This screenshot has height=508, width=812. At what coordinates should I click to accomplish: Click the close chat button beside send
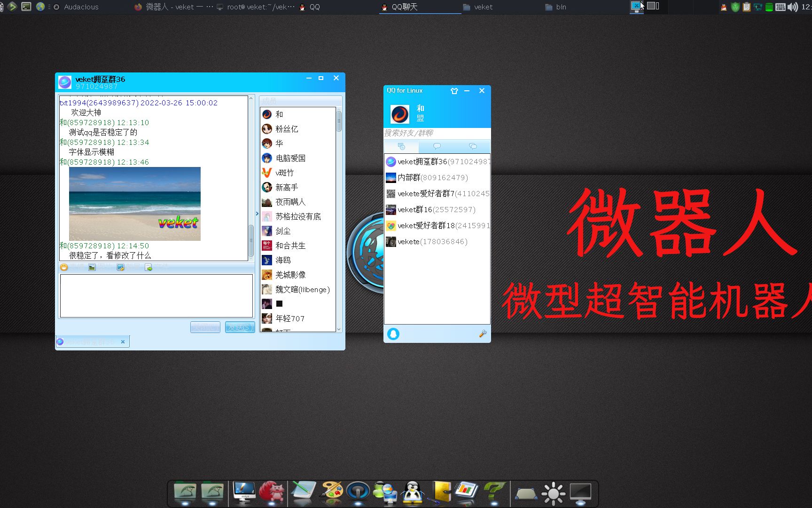click(x=205, y=327)
